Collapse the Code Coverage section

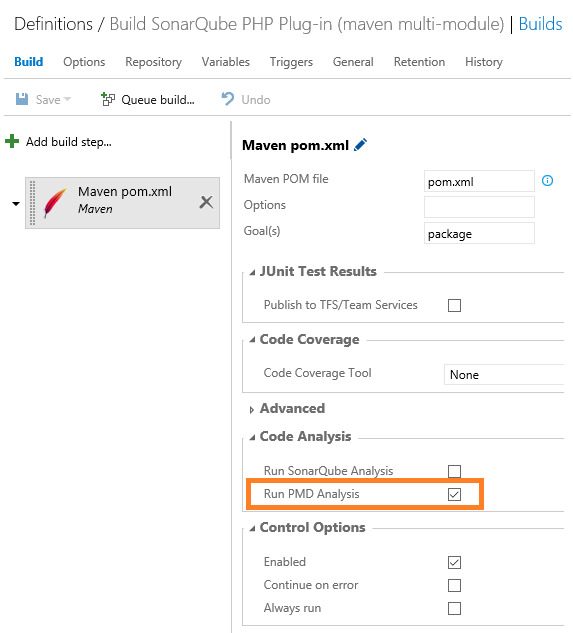pyautogui.click(x=252, y=340)
